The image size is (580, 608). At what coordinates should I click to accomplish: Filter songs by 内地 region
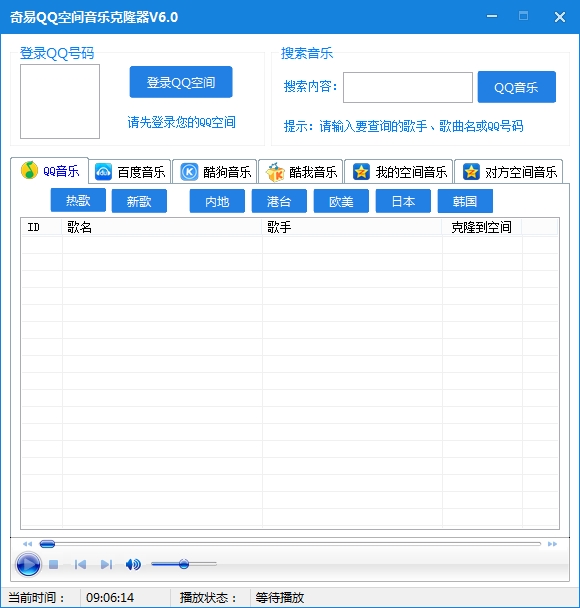click(x=217, y=201)
